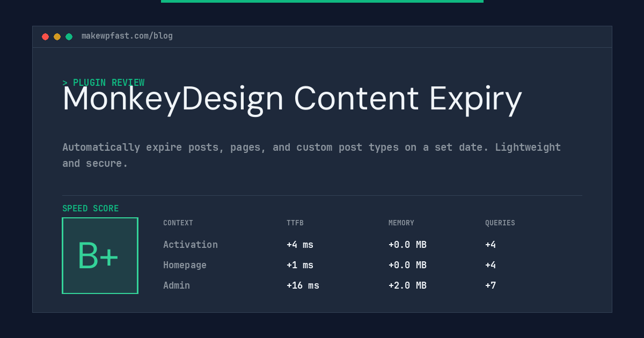Click the Homepage memory value +0.0 MB
The image size is (644, 338).
(x=407, y=265)
